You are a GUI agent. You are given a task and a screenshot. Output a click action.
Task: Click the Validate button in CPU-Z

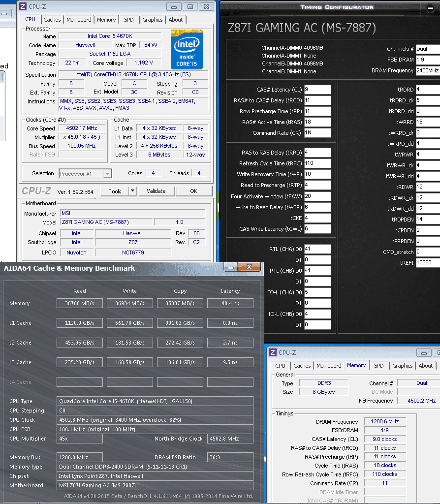[156, 191]
